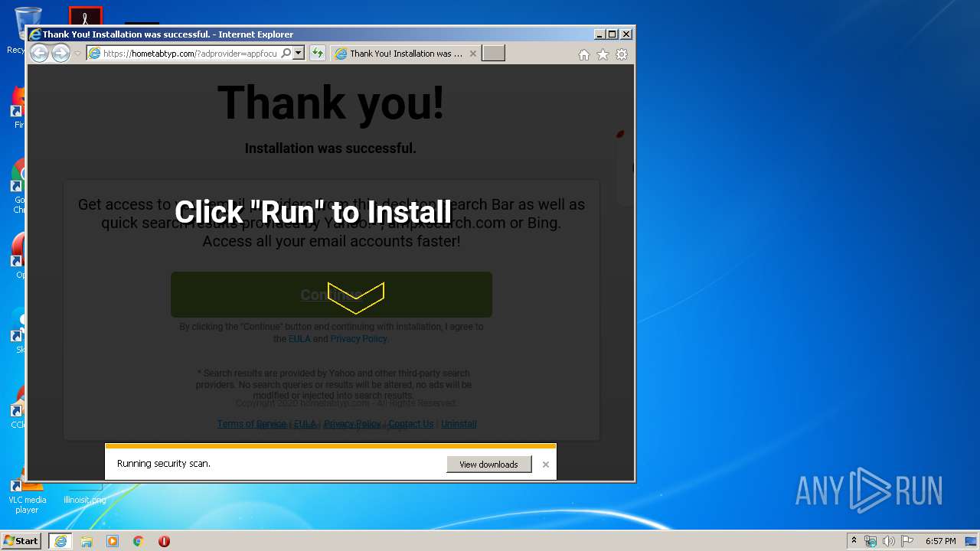Open the Tools gear icon

tap(622, 54)
